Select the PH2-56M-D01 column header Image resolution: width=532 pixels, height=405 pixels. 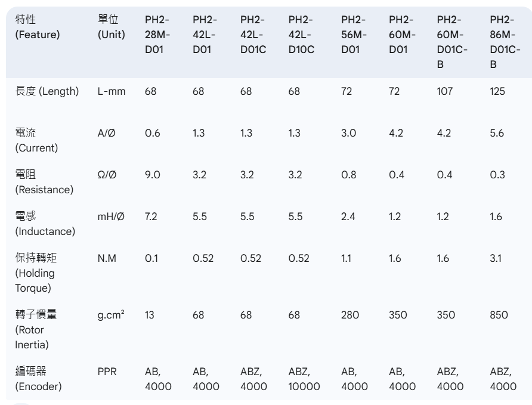(x=354, y=35)
